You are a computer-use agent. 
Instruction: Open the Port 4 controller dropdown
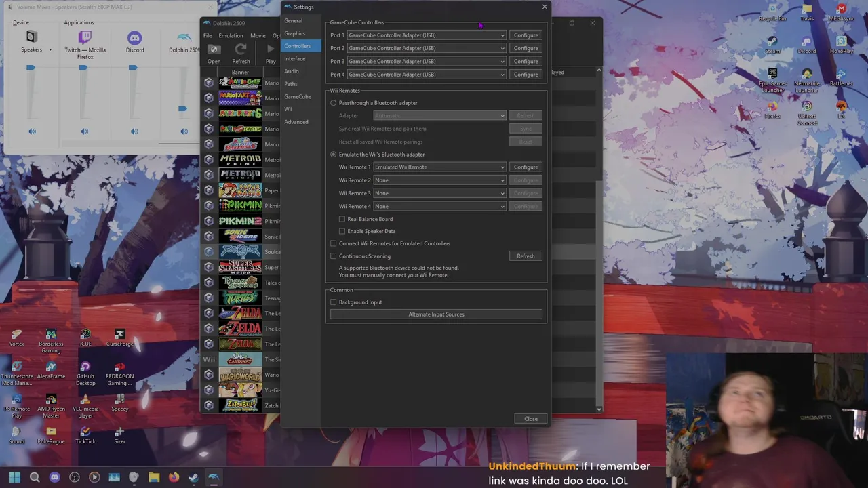click(427, 75)
